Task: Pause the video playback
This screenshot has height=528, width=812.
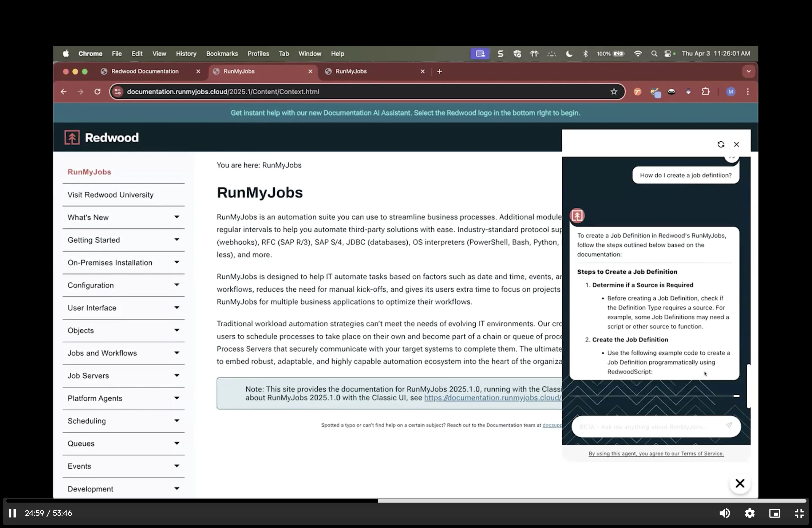Action: coord(12,513)
